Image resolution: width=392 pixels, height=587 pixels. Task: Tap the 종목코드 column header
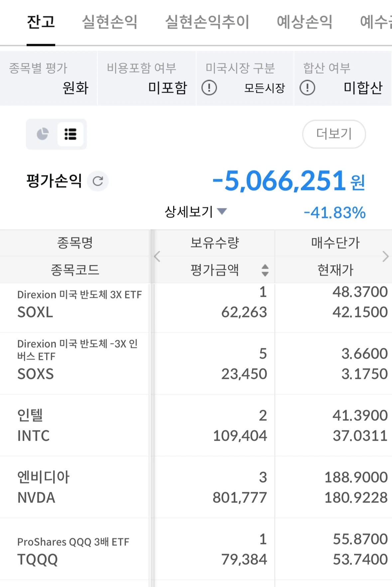(75, 270)
